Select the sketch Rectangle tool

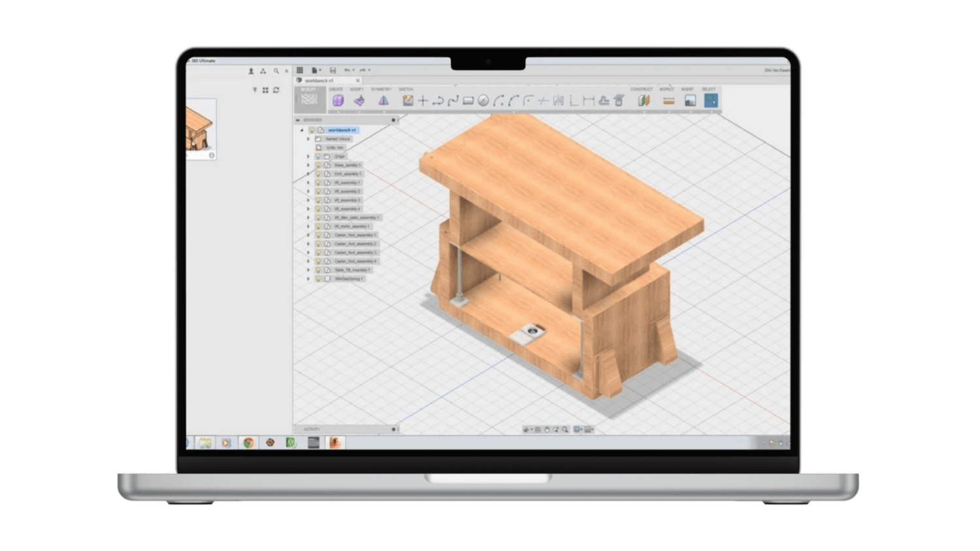point(468,101)
